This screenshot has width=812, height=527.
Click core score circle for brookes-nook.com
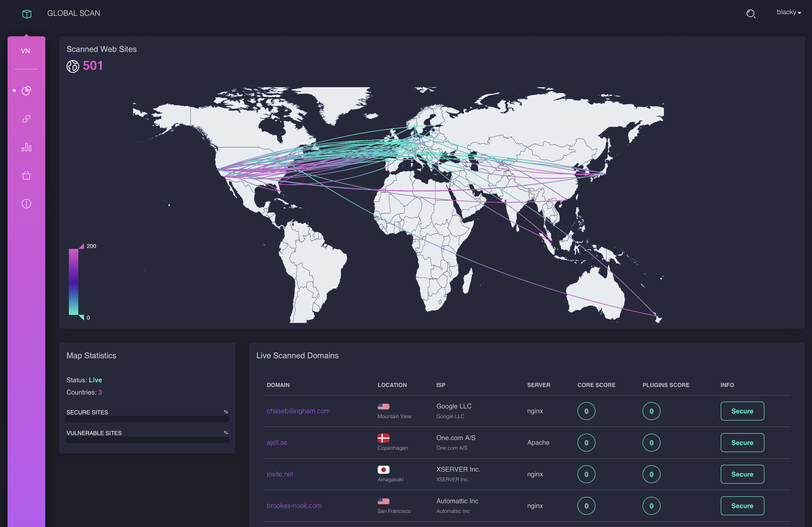[x=586, y=506]
